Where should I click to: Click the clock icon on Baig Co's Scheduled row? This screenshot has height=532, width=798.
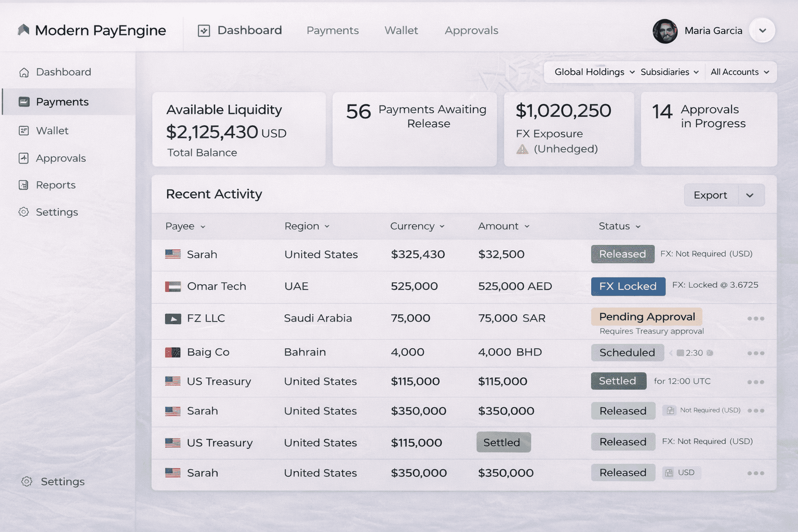coord(681,353)
